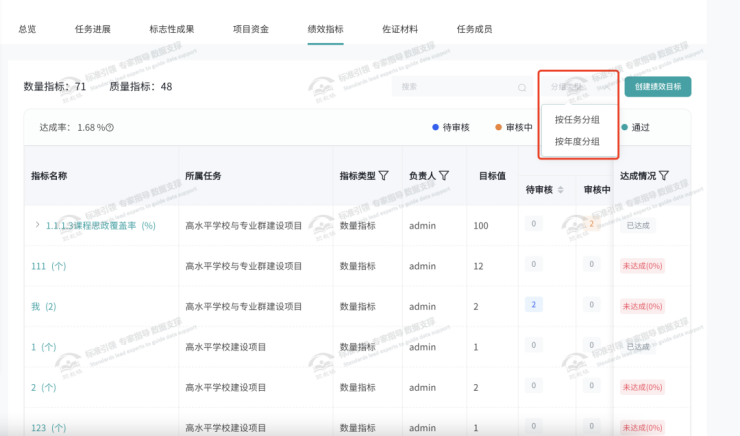Select 按任务分组 from the dropdown
740x436 pixels.
coord(577,120)
